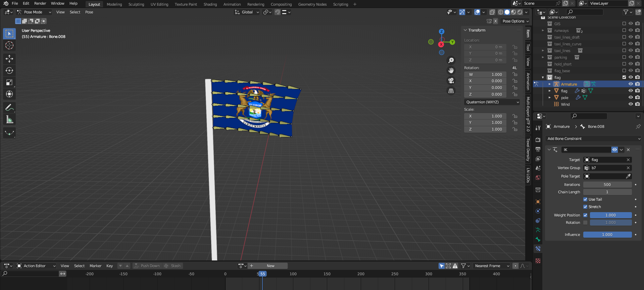Open the Render properties tab

(538, 140)
